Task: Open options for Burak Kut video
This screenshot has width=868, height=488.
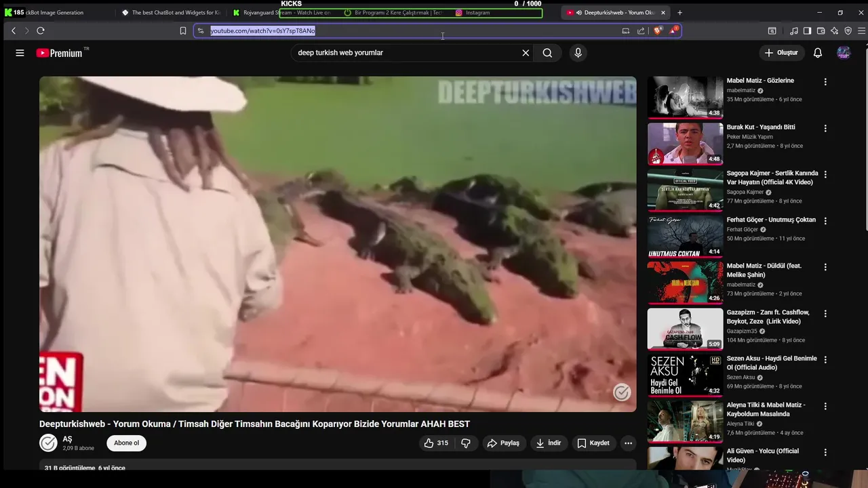Action: [825, 128]
